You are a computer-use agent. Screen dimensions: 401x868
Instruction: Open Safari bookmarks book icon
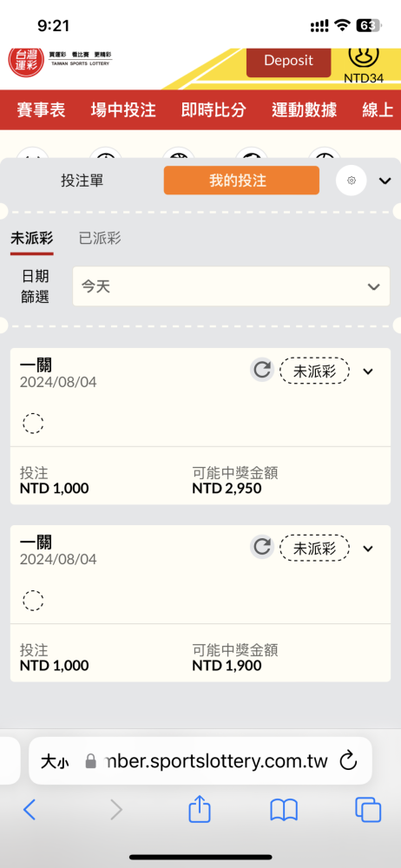coord(284,811)
